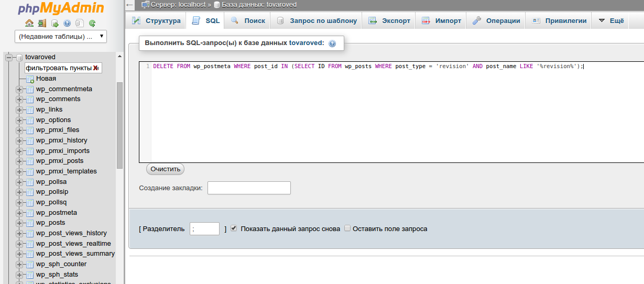Click the Home icon under phpMyAdmin logo
The width and height of the screenshot is (644, 284).
point(29,23)
